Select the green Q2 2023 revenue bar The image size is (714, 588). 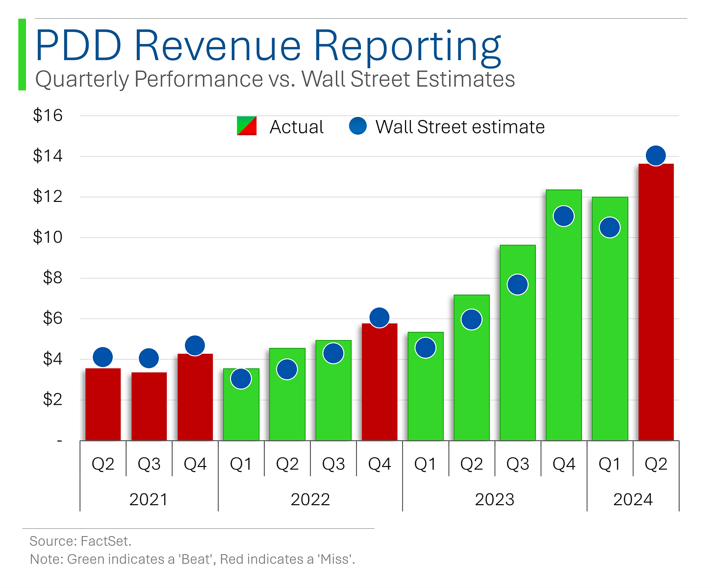[x=472, y=367]
